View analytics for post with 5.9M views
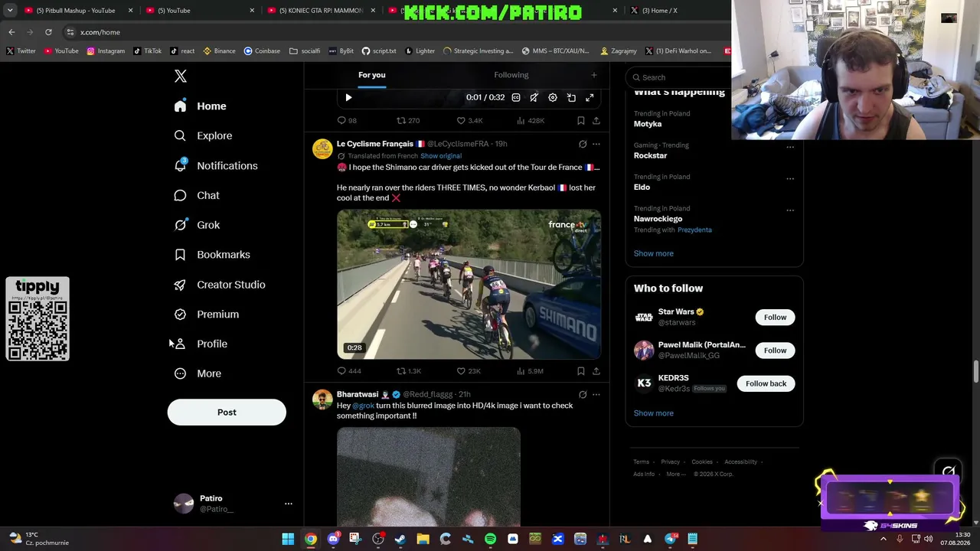This screenshot has width=980, height=551. pos(530,371)
